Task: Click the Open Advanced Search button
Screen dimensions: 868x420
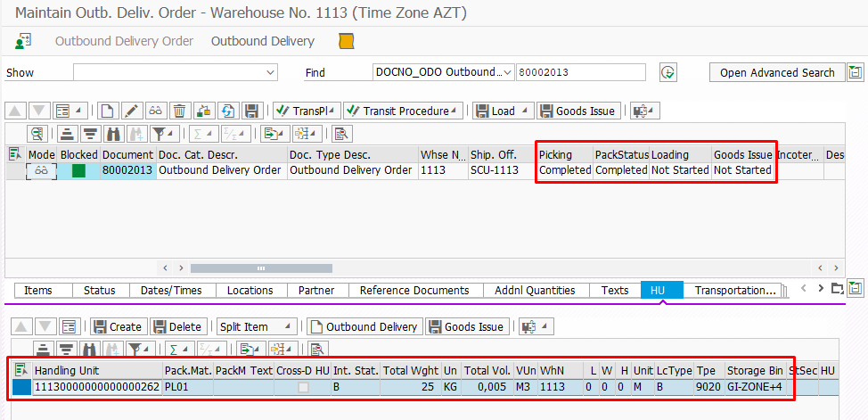Action: click(x=776, y=73)
